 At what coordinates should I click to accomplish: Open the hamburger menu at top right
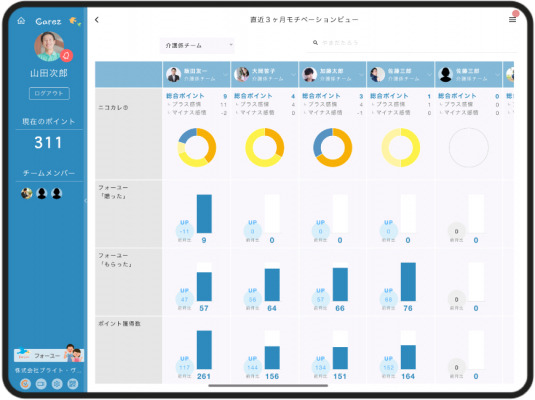pos(512,20)
